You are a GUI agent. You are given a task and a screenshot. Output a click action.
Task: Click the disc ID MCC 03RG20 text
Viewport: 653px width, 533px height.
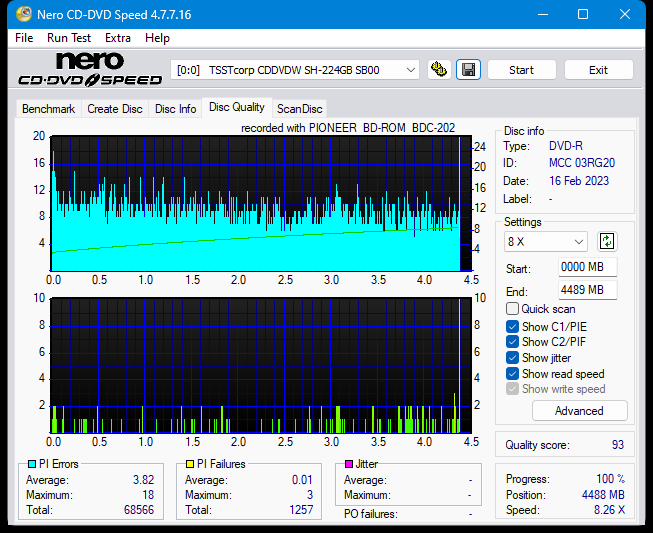(x=582, y=163)
